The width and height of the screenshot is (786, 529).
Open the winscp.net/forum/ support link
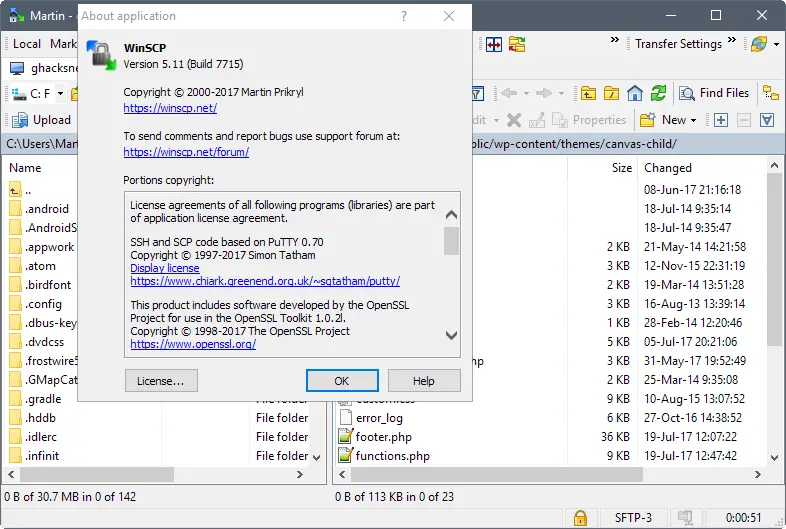point(186,152)
